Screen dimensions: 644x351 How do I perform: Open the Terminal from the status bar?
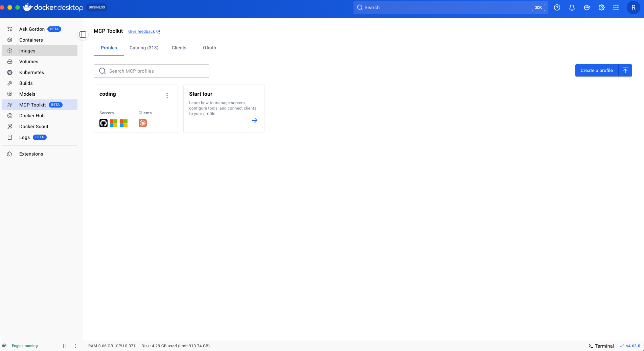click(601, 346)
